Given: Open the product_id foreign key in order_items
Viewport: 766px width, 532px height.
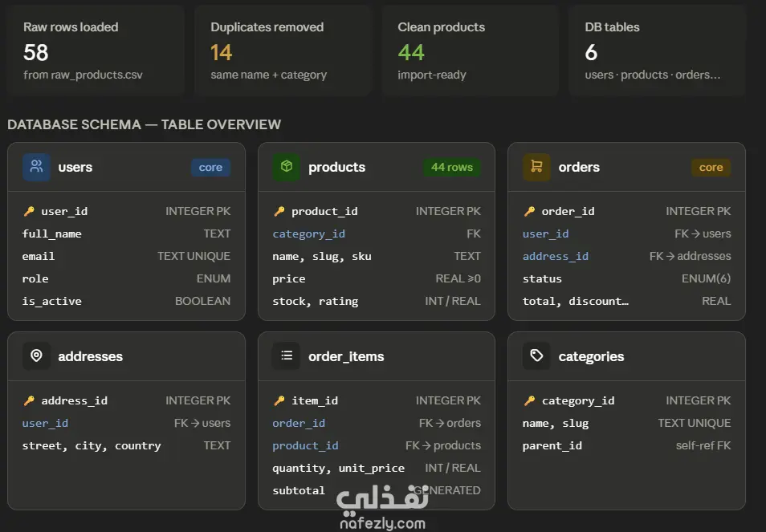Looking at the screenshot, I should click(x=305, y=445).
